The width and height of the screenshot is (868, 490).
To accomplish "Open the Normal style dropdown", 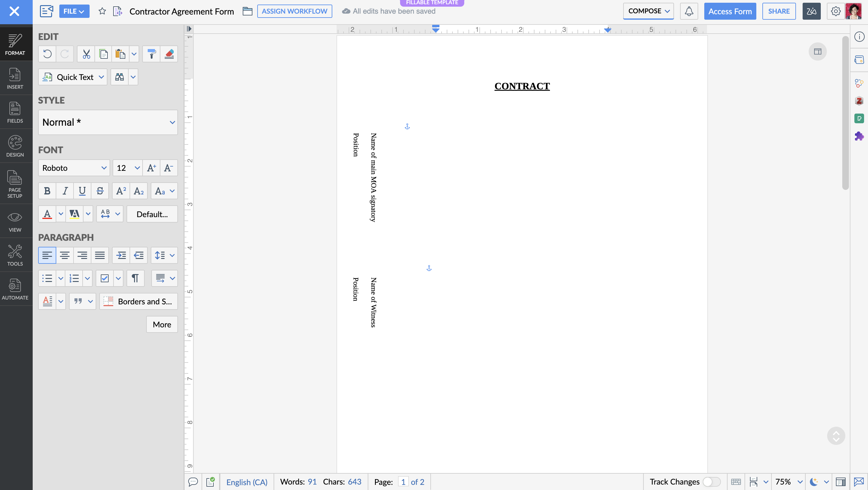I will click(x=108, y=122).
